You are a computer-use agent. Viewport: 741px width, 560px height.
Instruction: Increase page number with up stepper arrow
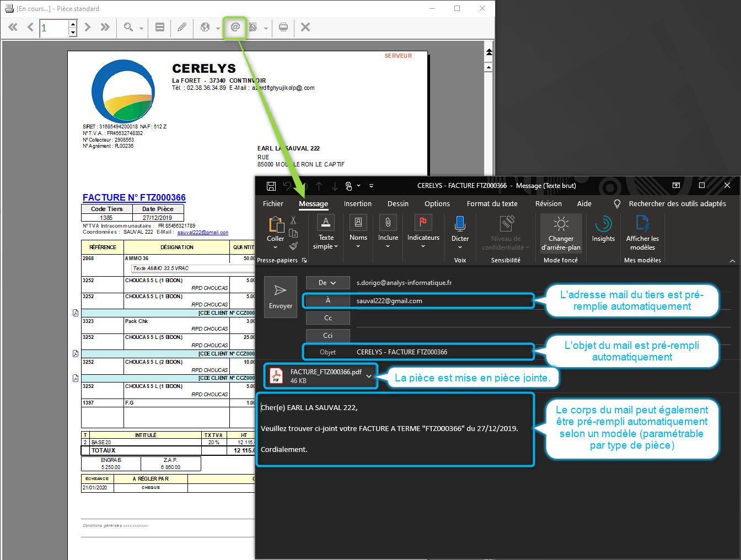click(x=73, y=23)
